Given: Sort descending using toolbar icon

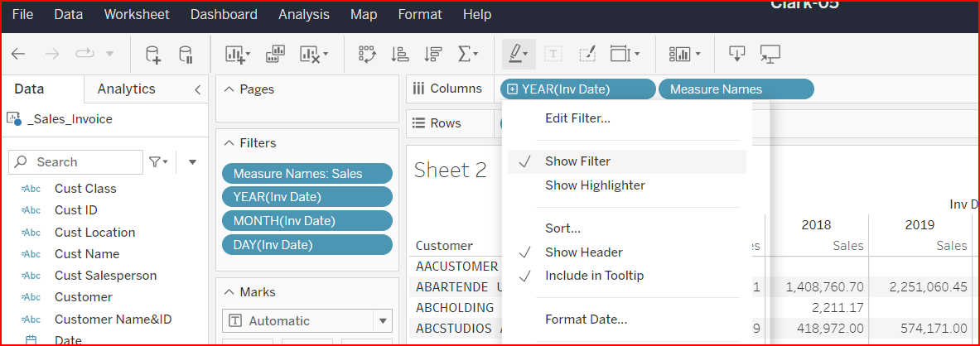Looking at the screenshot, I should coord(432,55).
